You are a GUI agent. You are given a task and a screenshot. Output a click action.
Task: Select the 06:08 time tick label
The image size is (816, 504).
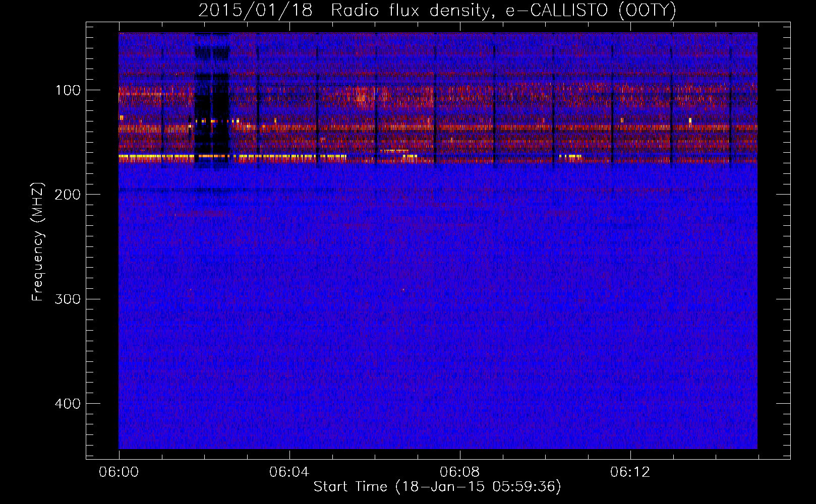tap(460, 472)
